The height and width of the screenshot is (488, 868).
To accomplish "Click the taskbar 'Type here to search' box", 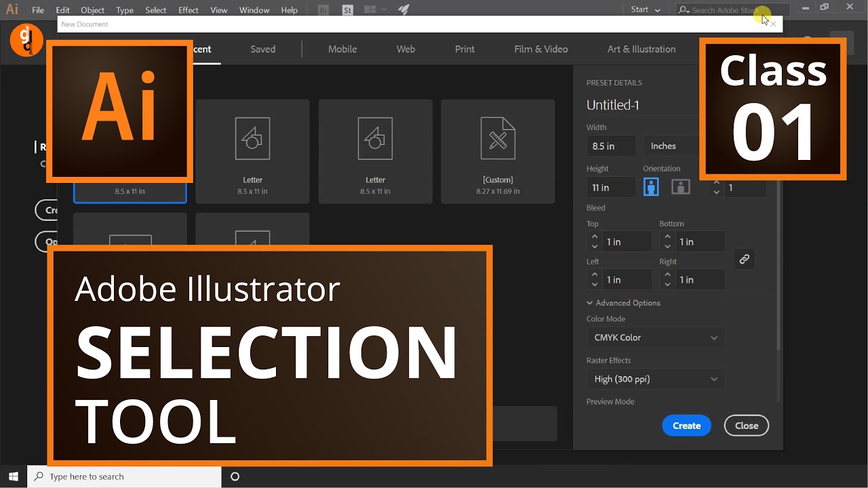I will [124, 476].
